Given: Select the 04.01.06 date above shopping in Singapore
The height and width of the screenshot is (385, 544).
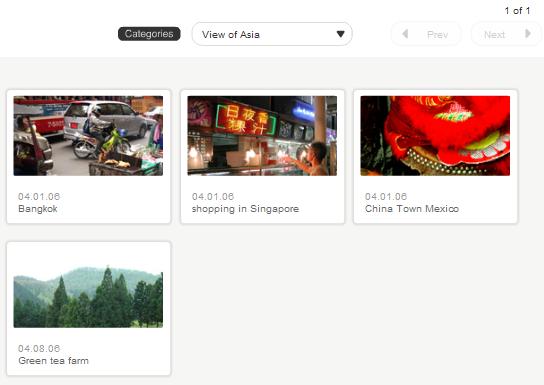Looking at the screenshot, I should coord(213,197).
